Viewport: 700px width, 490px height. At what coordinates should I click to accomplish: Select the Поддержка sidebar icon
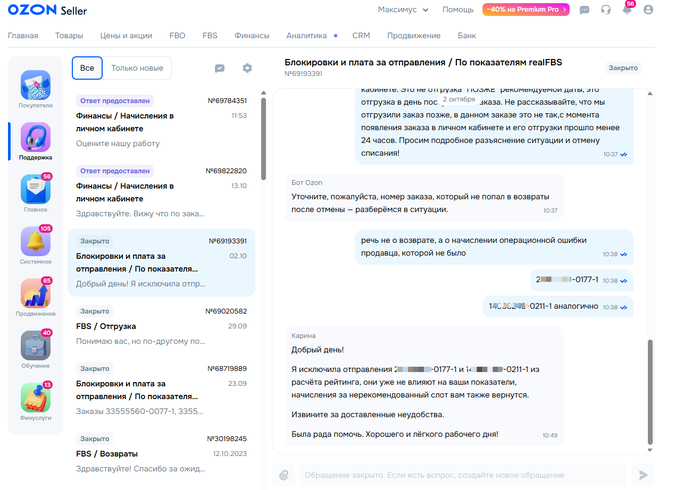(36, 141)
